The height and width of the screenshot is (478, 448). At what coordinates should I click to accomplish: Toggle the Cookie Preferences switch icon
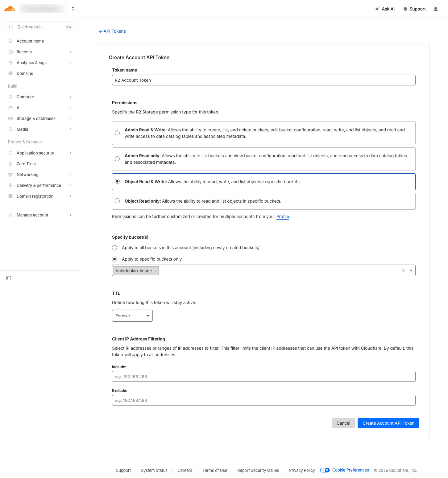tap(325, 470)
